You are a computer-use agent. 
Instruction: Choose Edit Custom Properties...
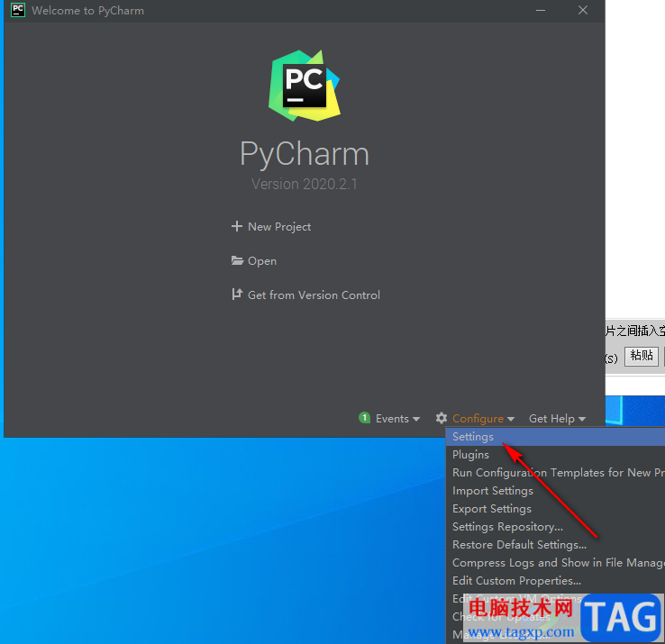[555, 581]
